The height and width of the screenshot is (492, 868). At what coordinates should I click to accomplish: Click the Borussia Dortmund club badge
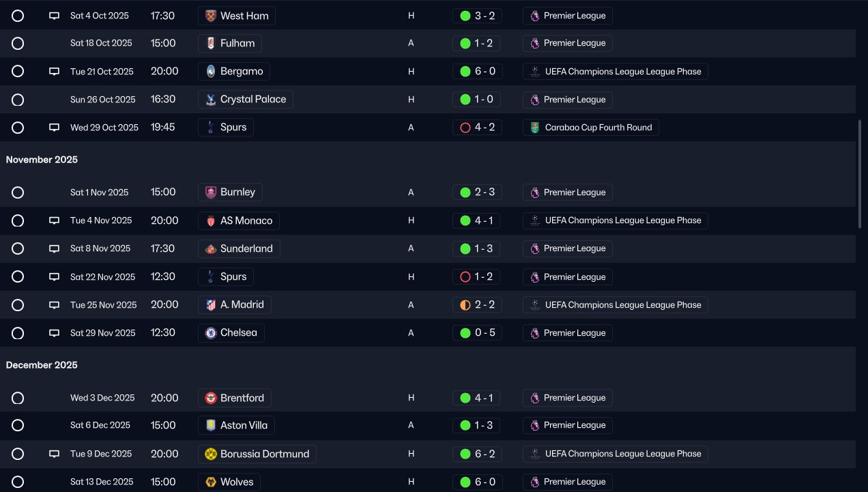[211, 454]
